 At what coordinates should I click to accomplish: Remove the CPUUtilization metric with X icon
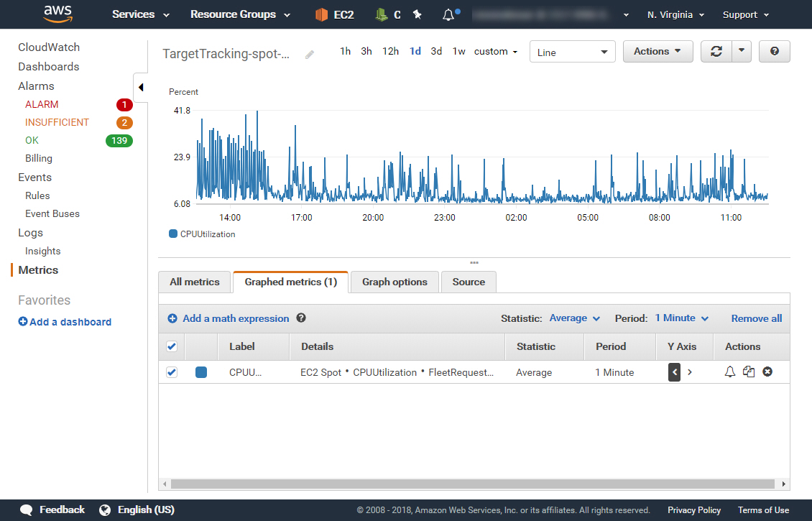tap(767, 372)
